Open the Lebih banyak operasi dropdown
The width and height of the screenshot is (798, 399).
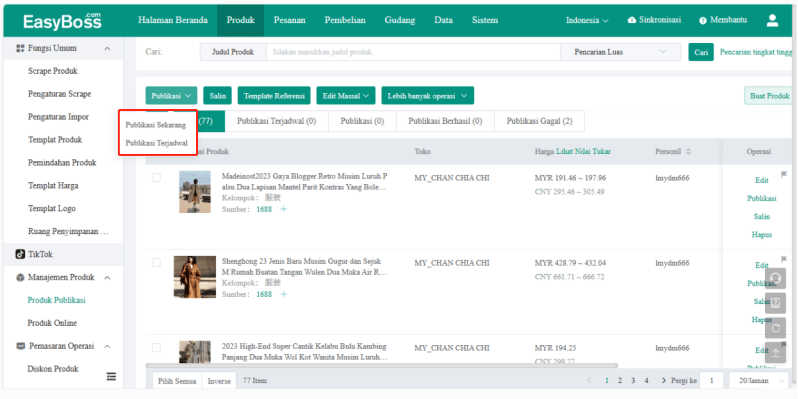(x=428, y=96)
